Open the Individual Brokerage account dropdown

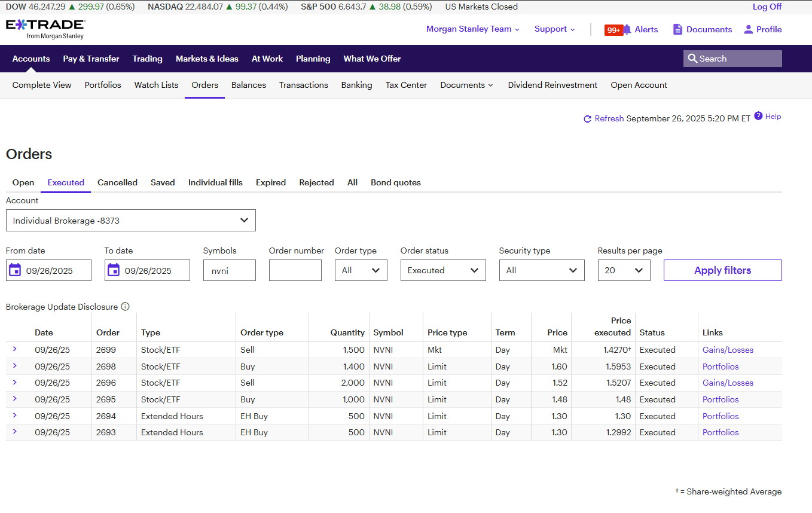pos(130,221)
